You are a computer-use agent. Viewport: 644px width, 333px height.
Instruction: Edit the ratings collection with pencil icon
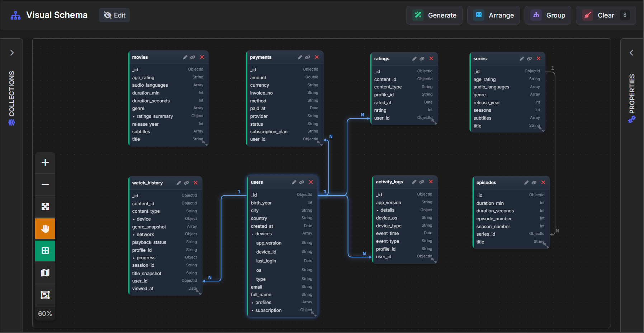[414, 59]
